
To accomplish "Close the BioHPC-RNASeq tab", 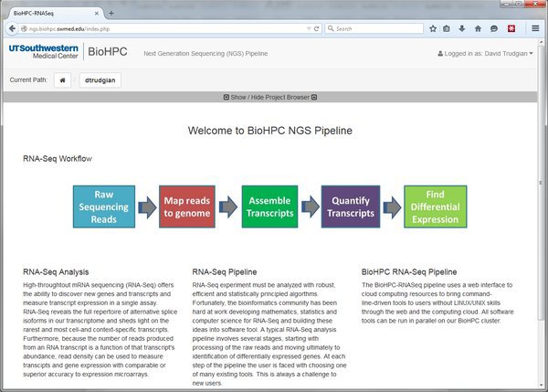I will coord(97,14).
